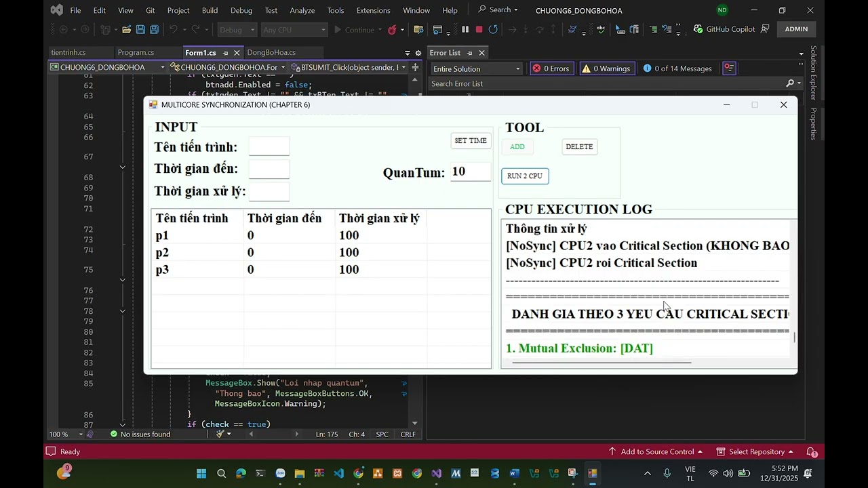The height and width of the screenshot is (488, 868).
Task: Click the Save All toolbar icon
Action: 154,29
